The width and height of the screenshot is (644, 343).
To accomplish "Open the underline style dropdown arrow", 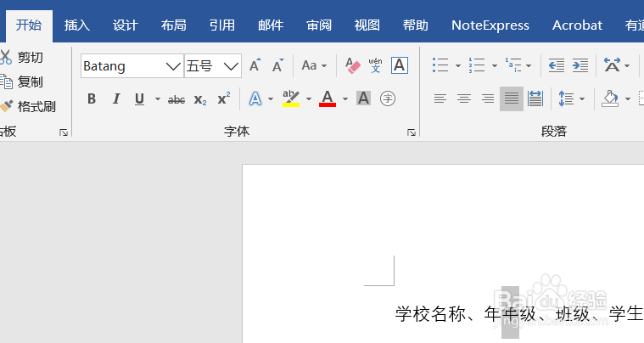I will click(158, 99).
